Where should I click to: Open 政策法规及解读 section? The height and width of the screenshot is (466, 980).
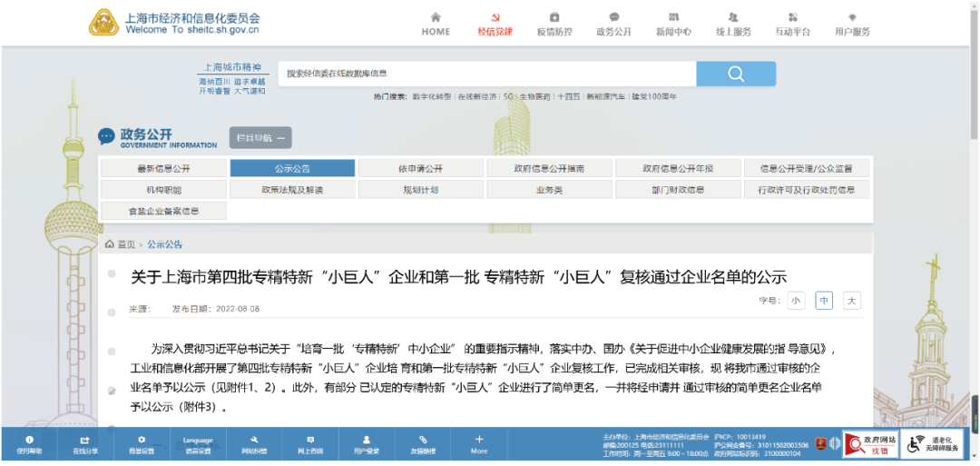click(x=292, y=190)
